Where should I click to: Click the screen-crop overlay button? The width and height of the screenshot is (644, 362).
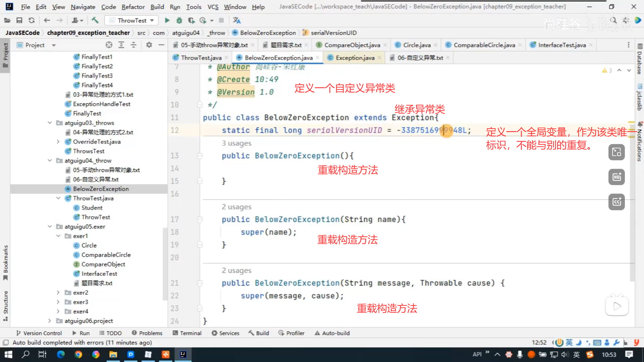pos(616,152)
